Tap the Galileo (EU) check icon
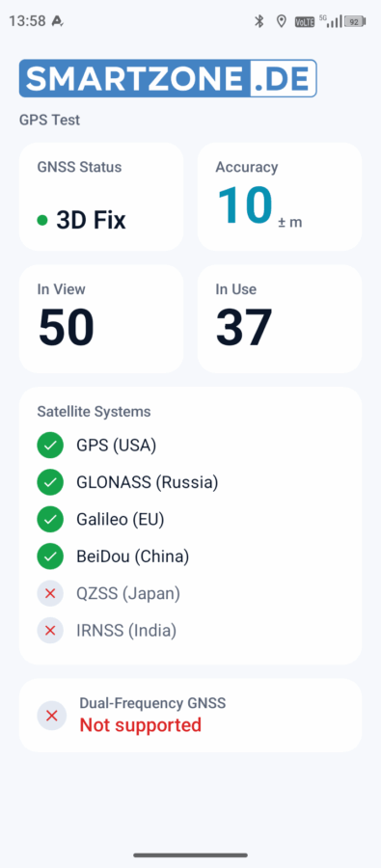Screen dimensions: 381x868 [50, 520]
